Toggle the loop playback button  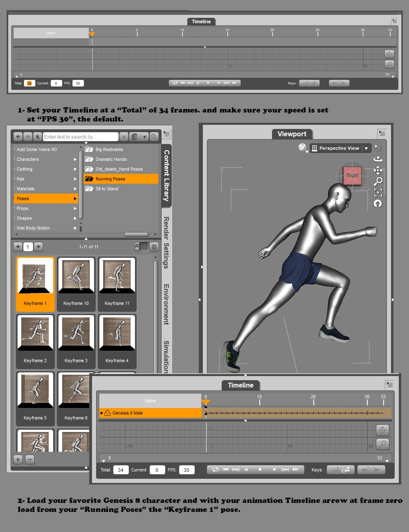(216, 469)
